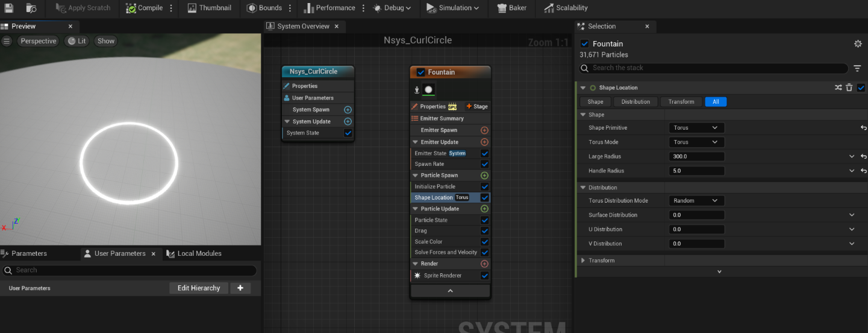
Task: Click the Fountain emitter thumbnail icon
Action: click(x=428, y=90)
